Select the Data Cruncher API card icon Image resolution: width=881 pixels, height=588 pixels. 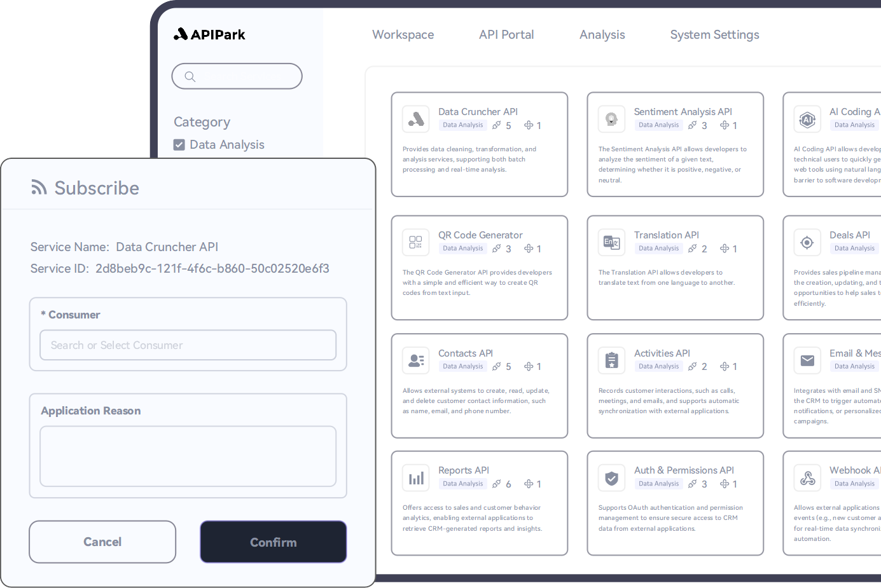click(x=415, y=119)
